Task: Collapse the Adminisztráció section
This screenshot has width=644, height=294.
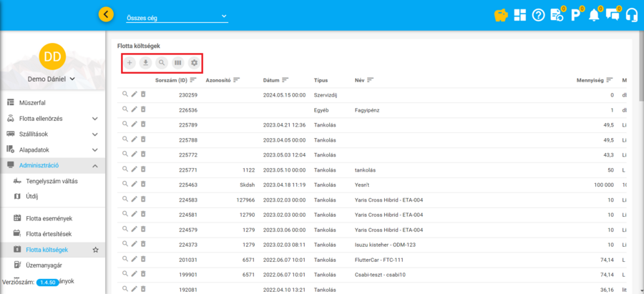Action: point(94,165)
